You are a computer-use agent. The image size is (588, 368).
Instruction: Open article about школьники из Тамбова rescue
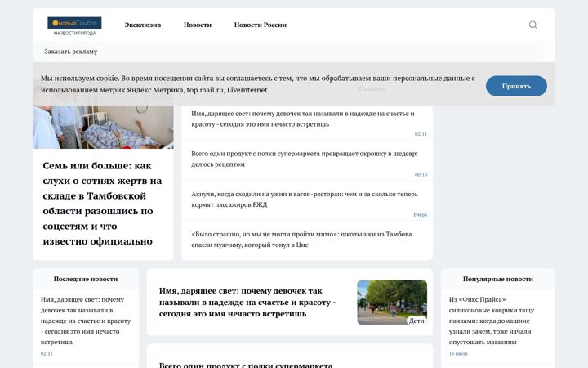coord(301,239)
